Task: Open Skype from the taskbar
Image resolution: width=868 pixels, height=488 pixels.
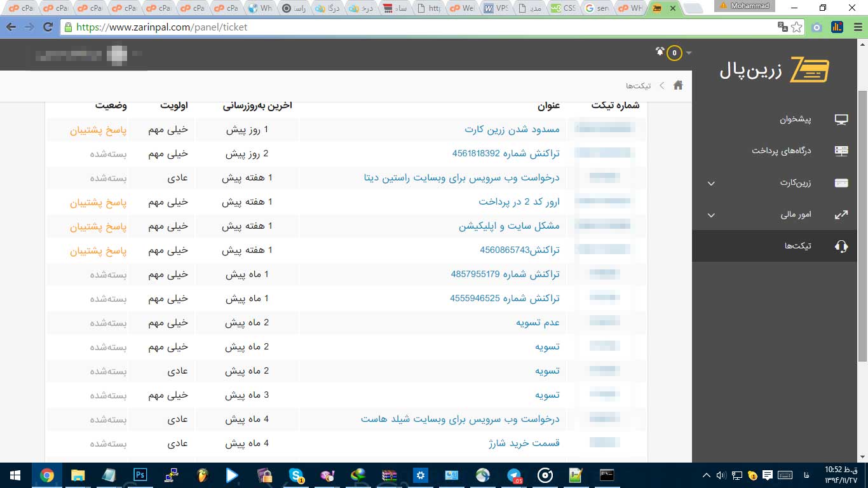Action: click(x=296, y=475)
